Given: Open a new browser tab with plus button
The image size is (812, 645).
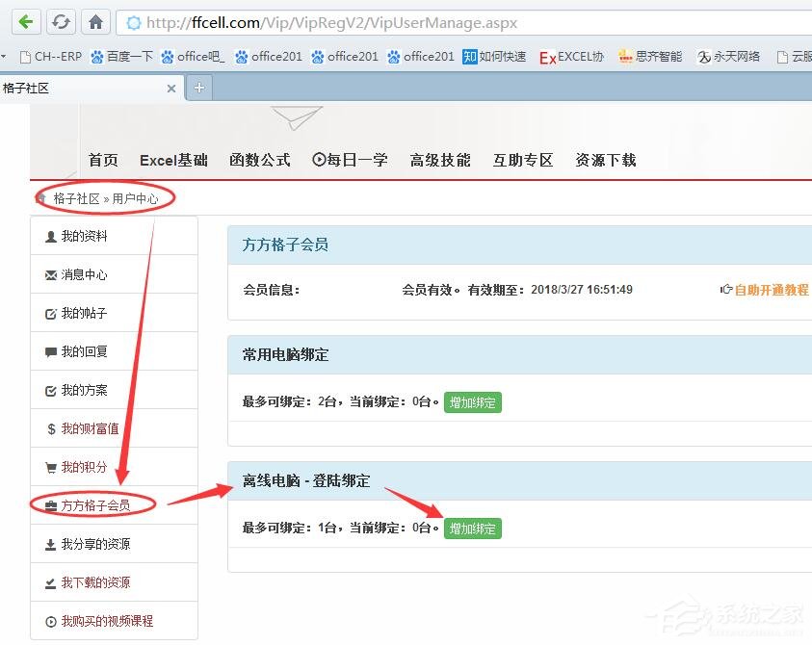Looking at the screenshot, I should coord(198,86).
